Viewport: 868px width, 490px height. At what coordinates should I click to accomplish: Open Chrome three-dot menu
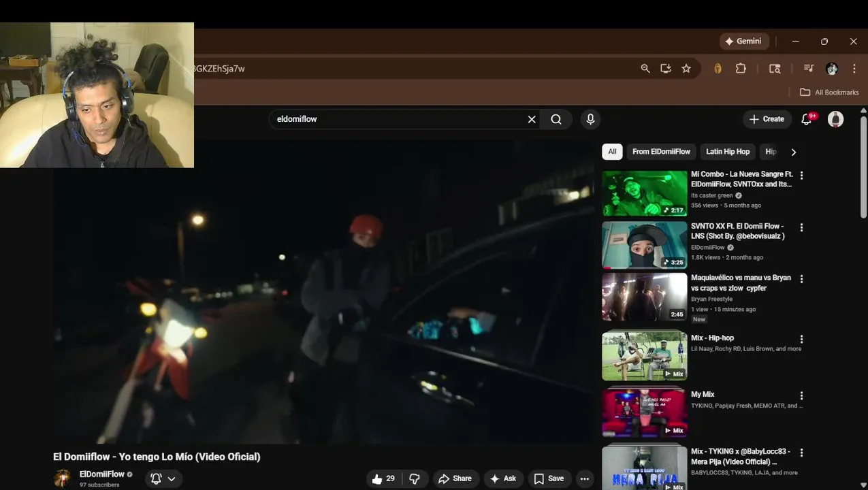click(854, 69)
